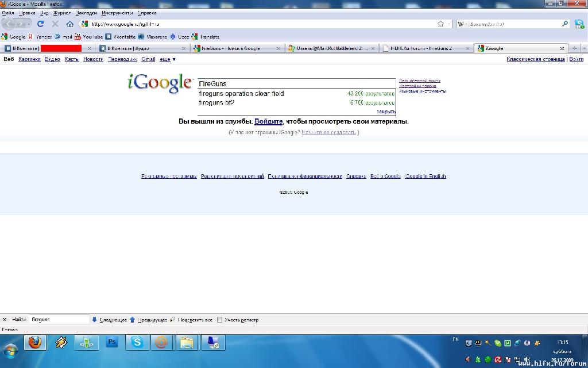Screen dimensions: 588x368
Task: Open the Инструменты menu
Action: click(117, 13)
